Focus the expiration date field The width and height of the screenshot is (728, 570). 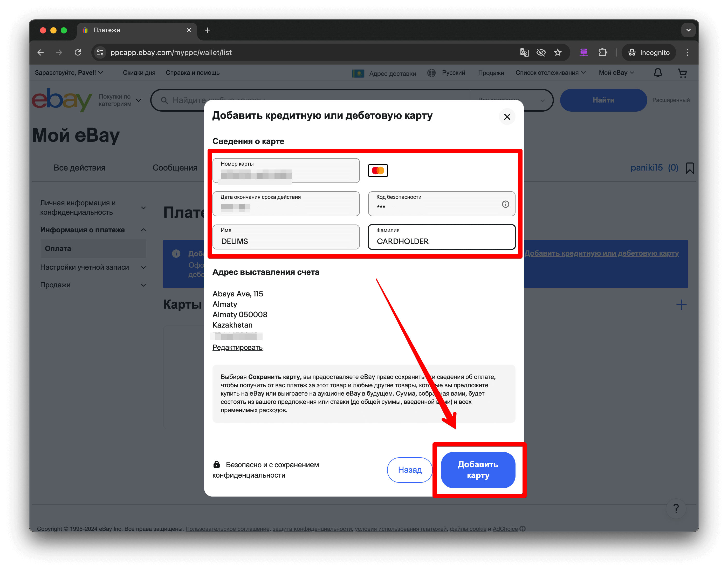point(286,203)
